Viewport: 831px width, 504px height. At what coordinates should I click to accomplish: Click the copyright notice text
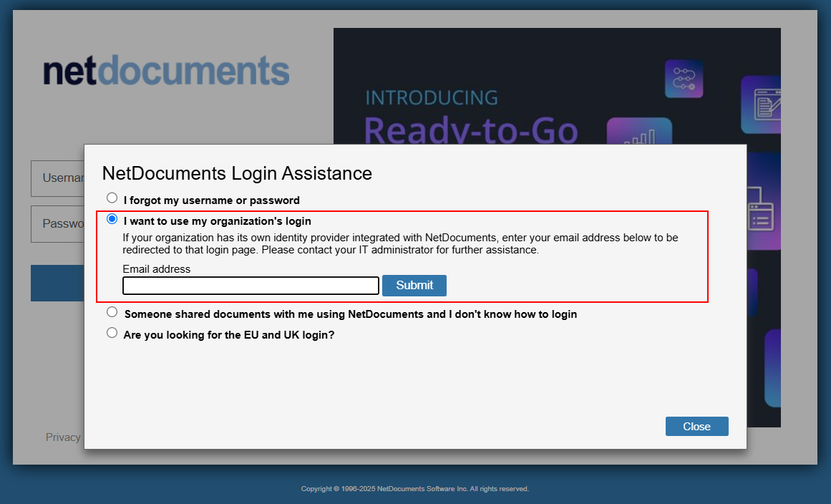pyautogui.click(x=415, y=489)
